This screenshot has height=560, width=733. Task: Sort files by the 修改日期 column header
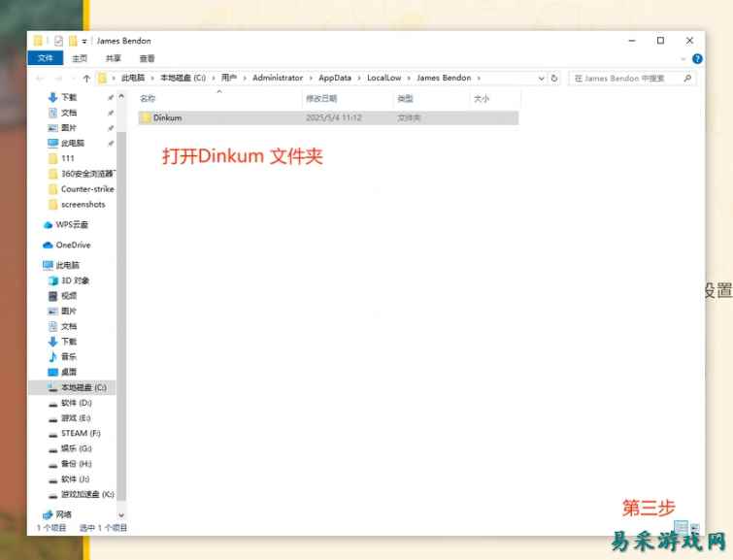pyautogui.click(x=321, y=98)
